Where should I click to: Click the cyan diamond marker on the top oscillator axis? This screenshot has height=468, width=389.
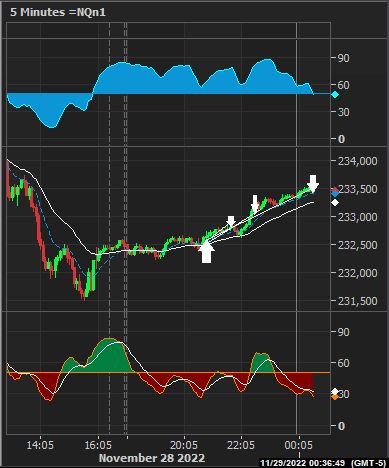[335, 95]
